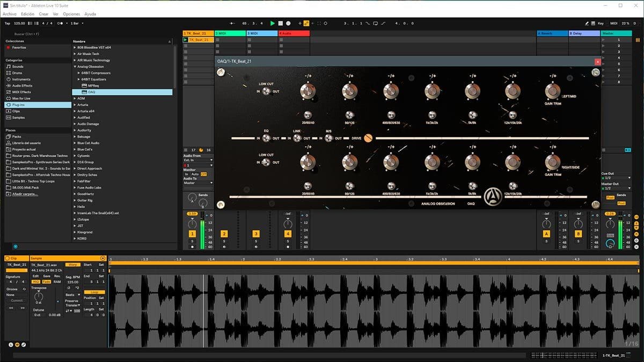The width and height of the screenshot is (644, 362).
Task: Toggle the HiQ button for the sample
Action: point(35,282)
